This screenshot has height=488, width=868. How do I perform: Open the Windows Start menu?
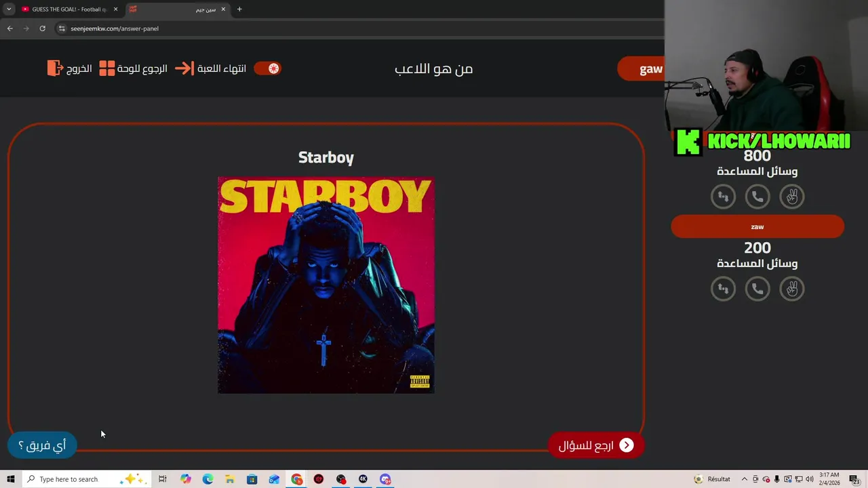pyautogui.click(x=10, y=479)
